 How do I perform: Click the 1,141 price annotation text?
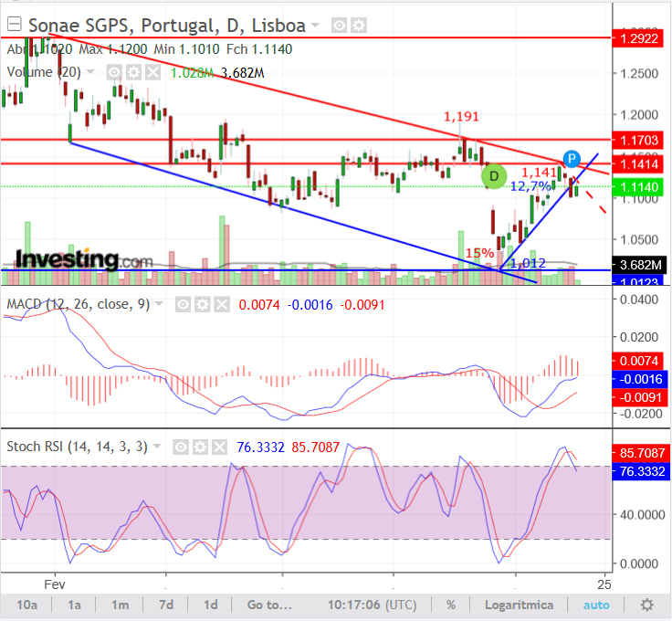[539, 173]
